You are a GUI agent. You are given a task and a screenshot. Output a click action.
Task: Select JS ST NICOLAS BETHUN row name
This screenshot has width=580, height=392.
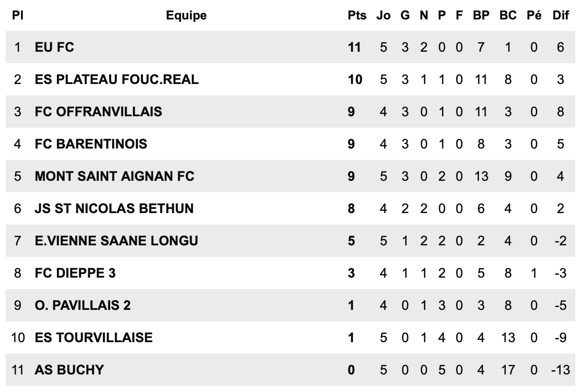pyautogui.click(x=114, y=208)
